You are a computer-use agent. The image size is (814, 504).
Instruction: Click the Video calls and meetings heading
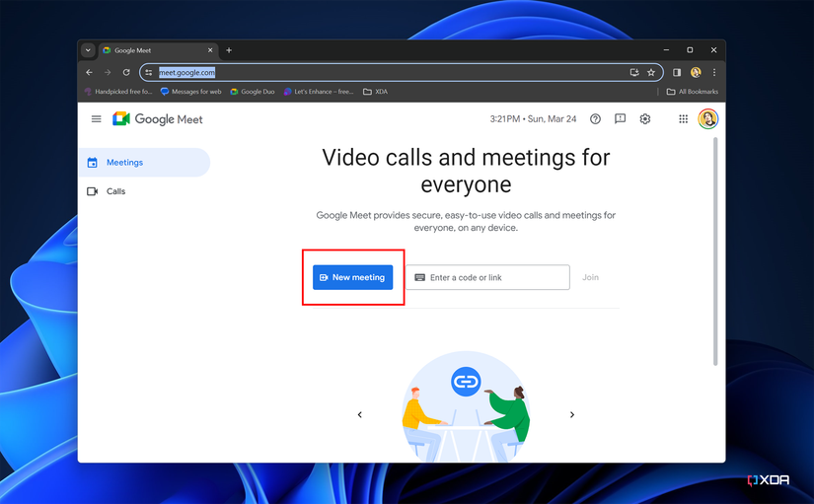pyautogui.click(x=466, y=171)
